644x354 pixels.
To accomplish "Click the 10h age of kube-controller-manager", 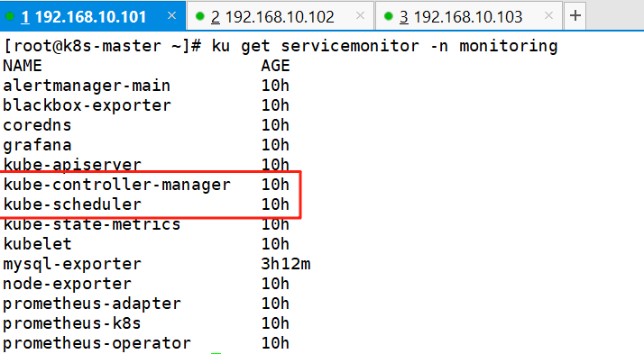I will [x=275, y=185].
